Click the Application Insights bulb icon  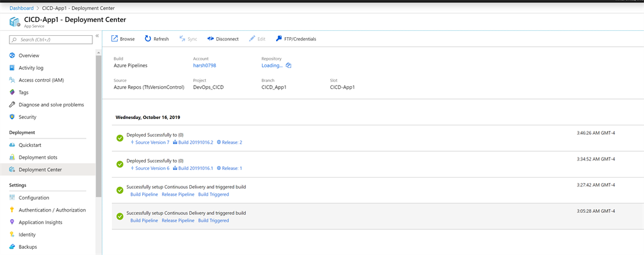click(x=12, y=222)
